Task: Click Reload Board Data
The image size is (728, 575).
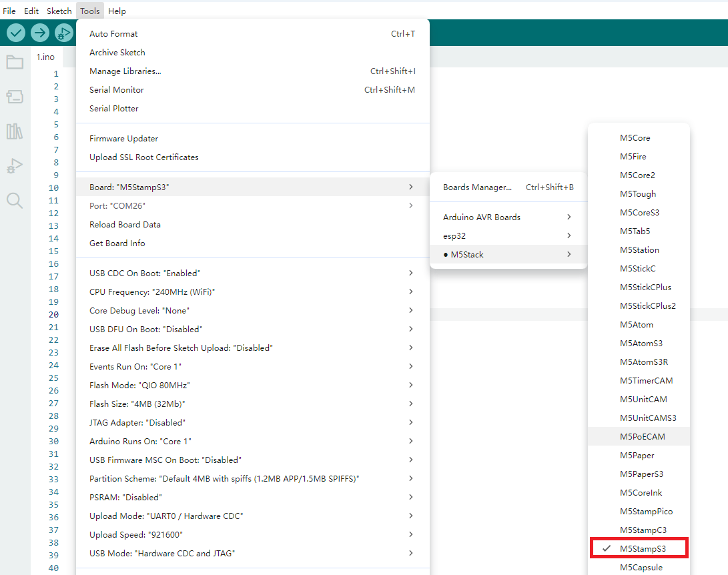Action: [x=253, y=224]
